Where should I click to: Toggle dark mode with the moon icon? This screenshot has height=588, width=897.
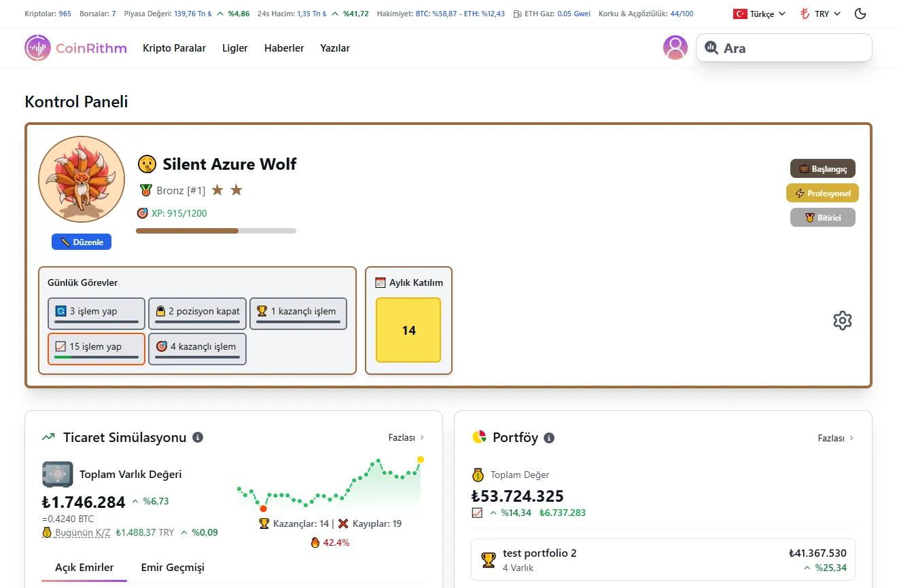(x=860, y=13)
